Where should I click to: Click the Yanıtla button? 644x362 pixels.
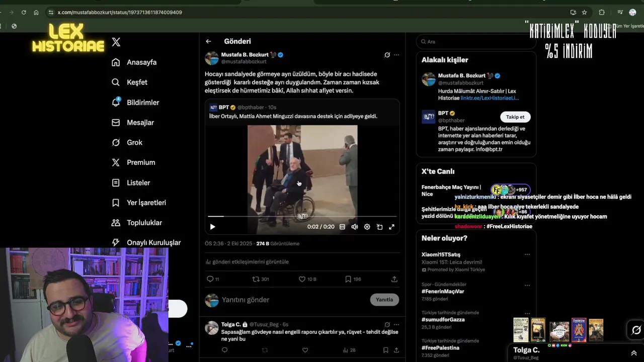384,300
